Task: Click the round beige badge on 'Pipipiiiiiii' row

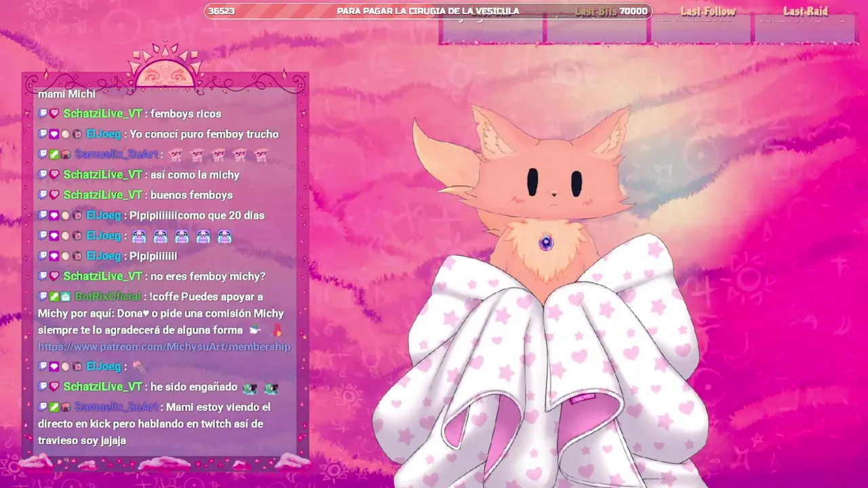Action: tap(66, 256)
